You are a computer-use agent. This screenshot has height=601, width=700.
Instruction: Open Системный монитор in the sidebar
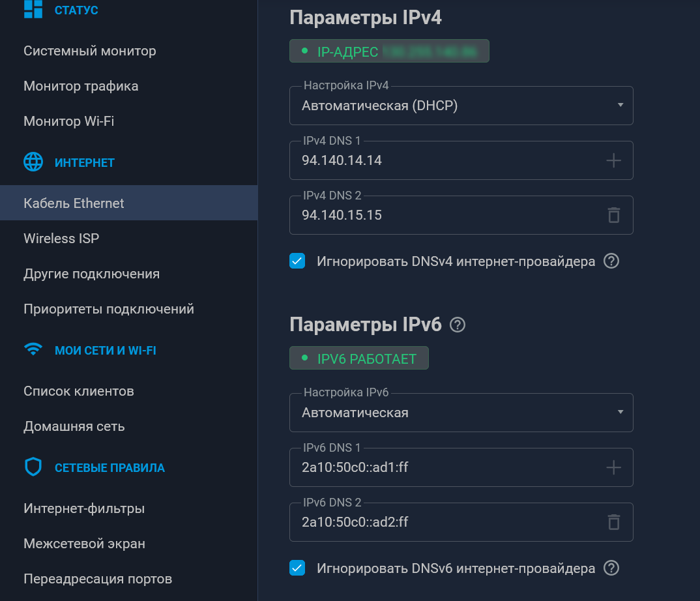(90, 51)
